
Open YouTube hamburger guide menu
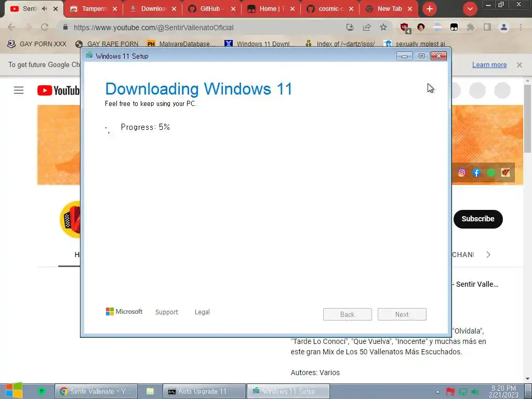coord(19,90)
